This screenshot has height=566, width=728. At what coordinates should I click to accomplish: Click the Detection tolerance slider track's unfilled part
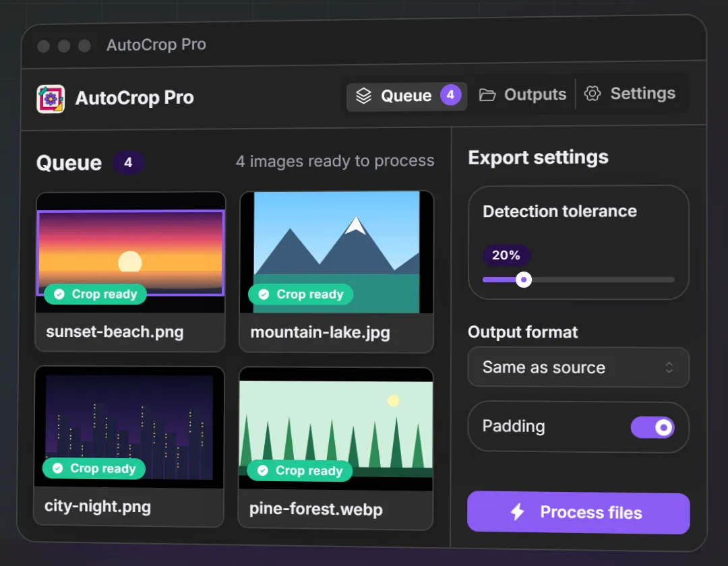[603, 279]
